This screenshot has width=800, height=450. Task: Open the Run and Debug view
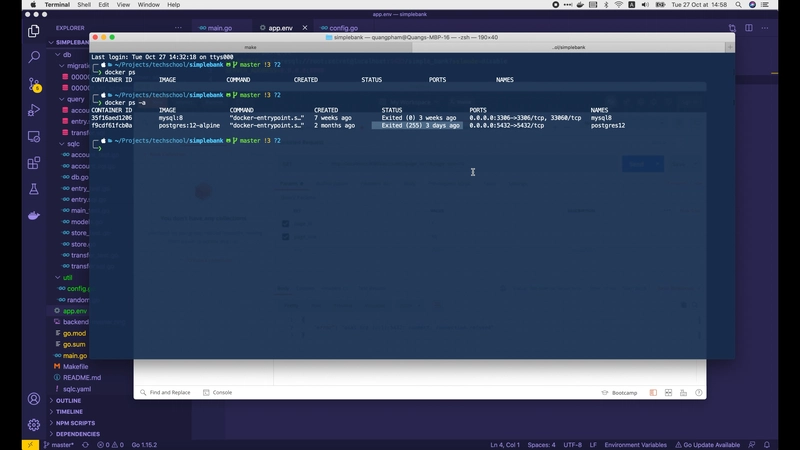pyautogui.click(x=34, y=110)
